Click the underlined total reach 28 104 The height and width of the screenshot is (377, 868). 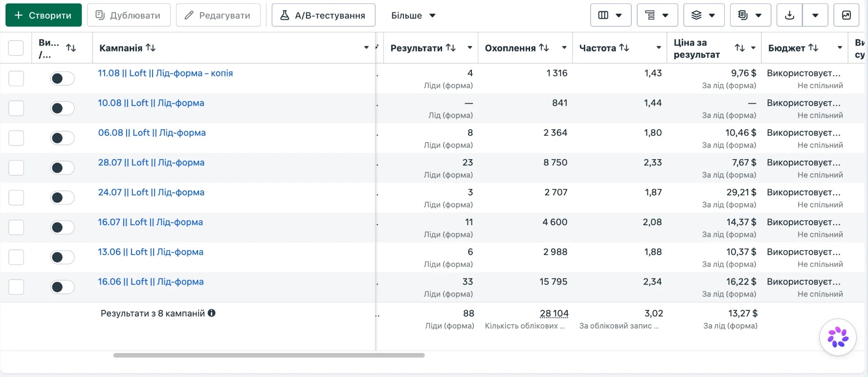click(554, 313)
